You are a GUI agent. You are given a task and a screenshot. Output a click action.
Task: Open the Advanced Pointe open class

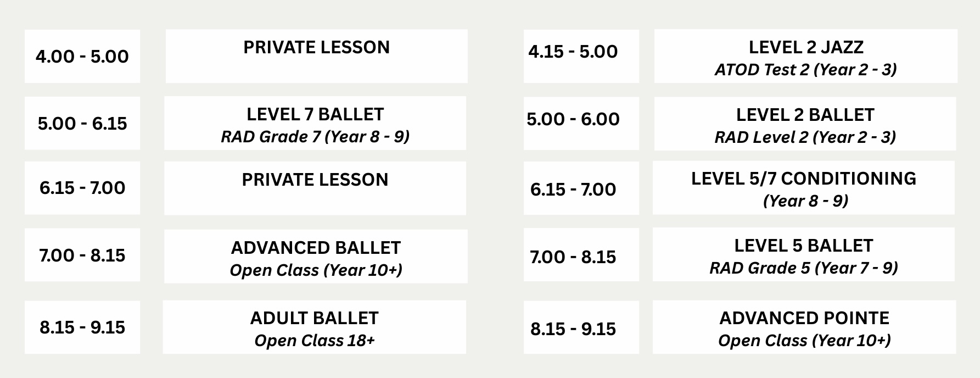[x=804, y=327]
